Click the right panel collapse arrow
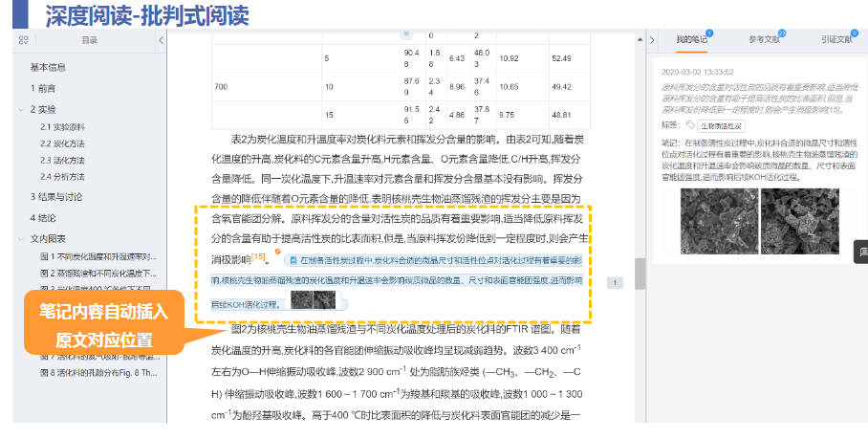The image size is (868, 439). (652, 40)
